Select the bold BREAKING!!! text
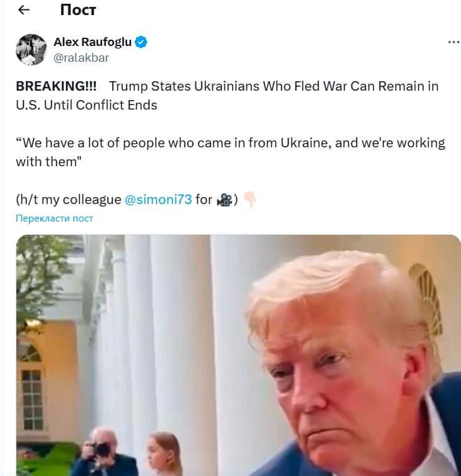Image resolution: width=461 pixels, height=476 pixels. point(56,86)
